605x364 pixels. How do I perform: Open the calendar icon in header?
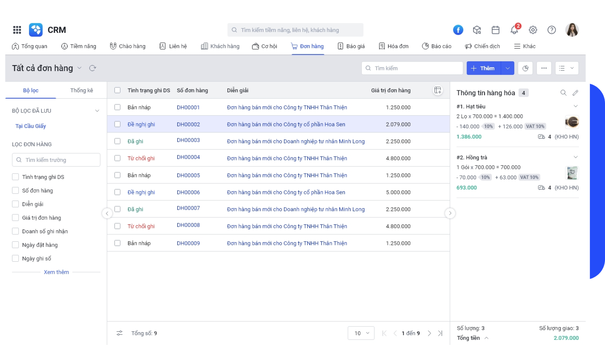(495, 30)
